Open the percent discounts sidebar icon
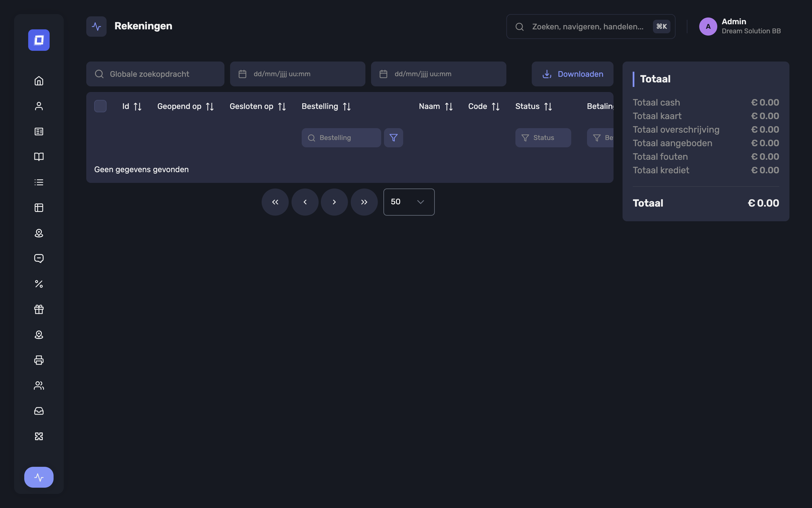This screenshot has width=812, height=508. 39,284
